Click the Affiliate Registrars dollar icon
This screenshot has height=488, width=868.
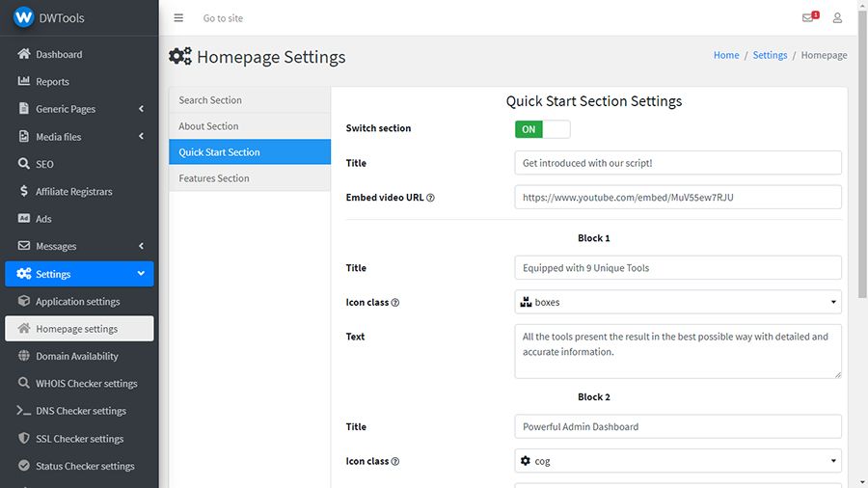click(x=24, y=191)
